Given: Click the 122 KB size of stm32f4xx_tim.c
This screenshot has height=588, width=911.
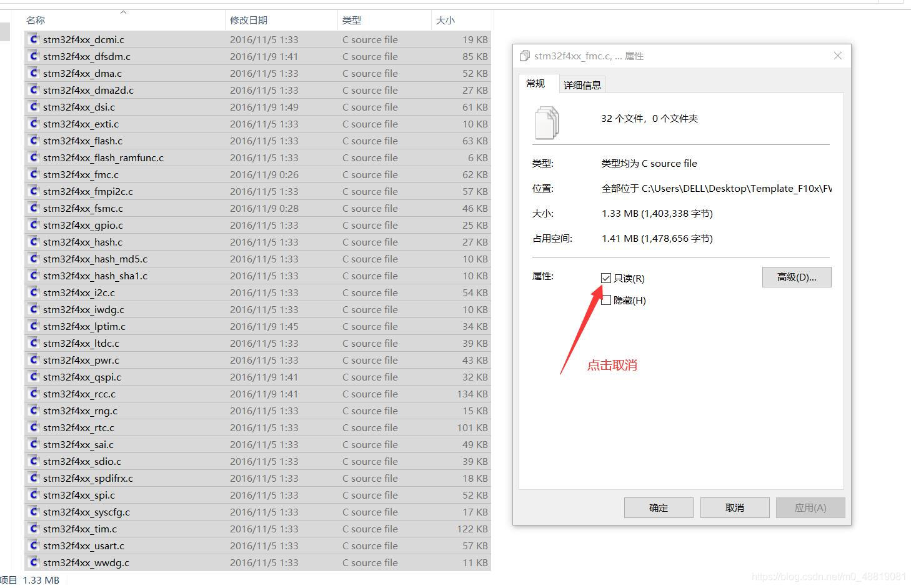Looking at the screenshot, I should click(472, 529).
